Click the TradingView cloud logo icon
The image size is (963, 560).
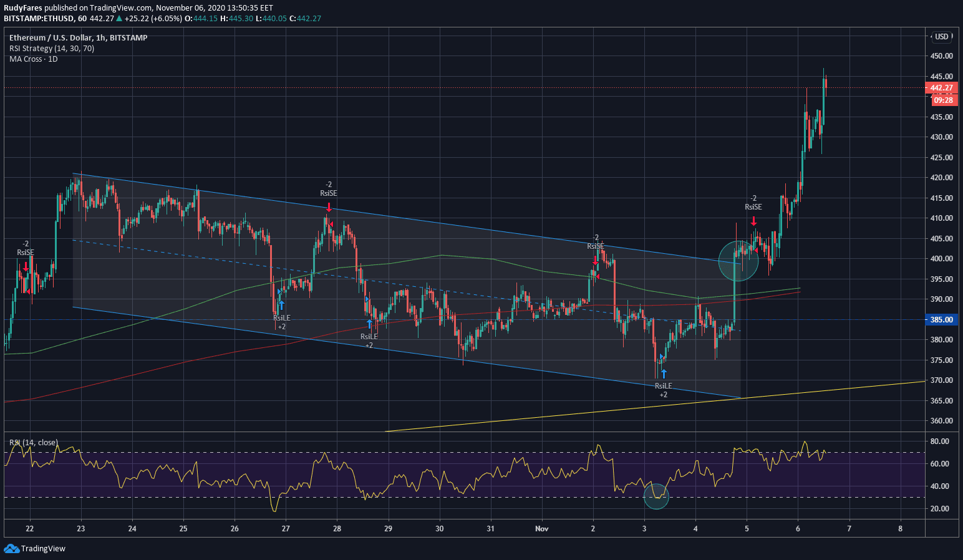(x=11, y=549)
